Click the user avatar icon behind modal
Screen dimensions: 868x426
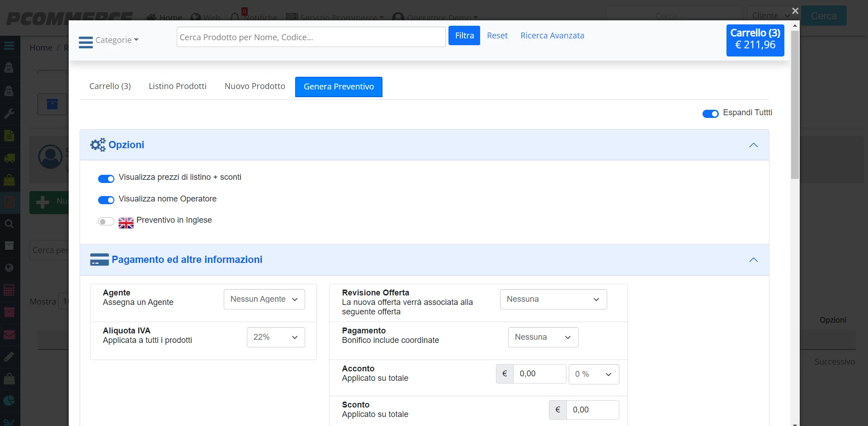50,157
